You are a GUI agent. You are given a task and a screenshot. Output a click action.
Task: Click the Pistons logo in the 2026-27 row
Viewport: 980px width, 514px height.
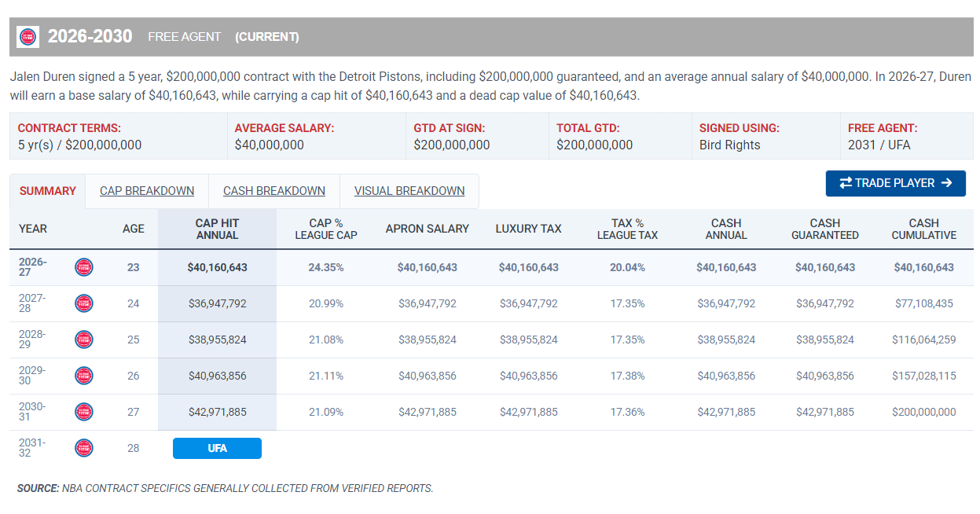click(84, 267)
